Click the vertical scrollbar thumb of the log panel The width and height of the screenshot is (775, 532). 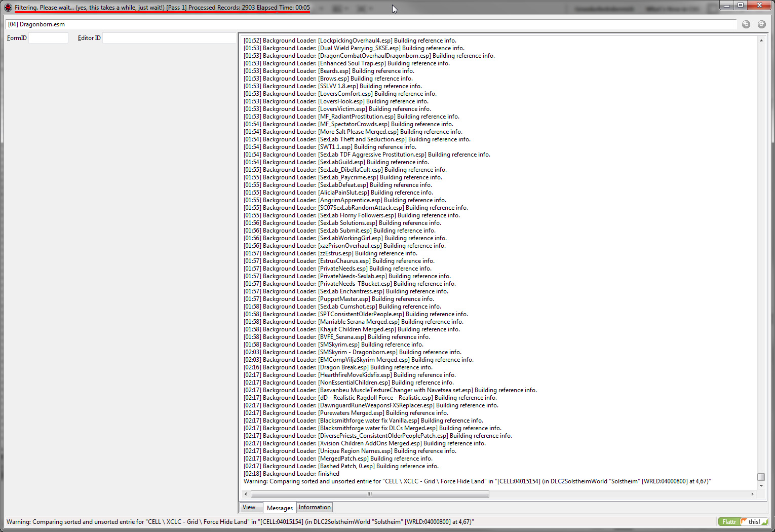coord(762,477)
